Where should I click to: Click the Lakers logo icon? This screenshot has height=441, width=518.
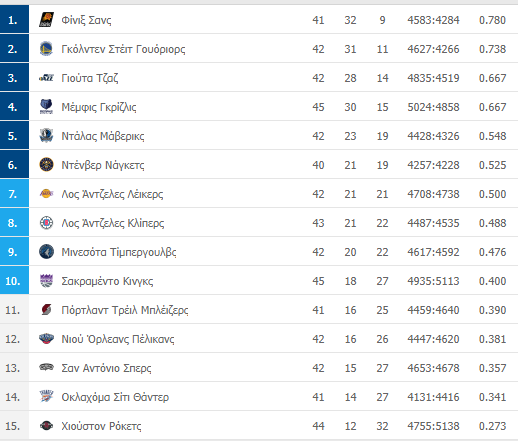46,194
